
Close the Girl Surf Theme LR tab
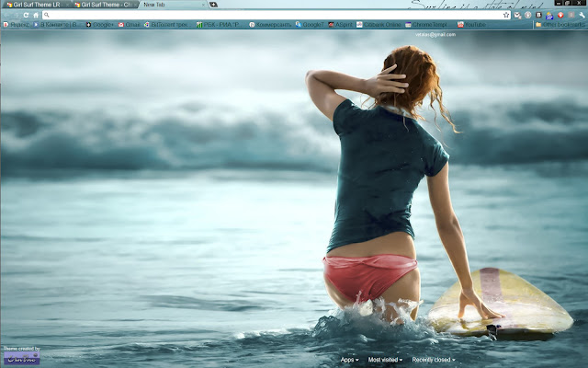pyautogui.click(x=67, y=5)
